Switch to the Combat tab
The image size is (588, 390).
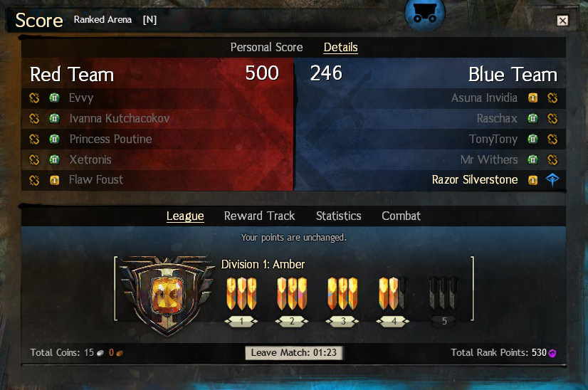click(x=401, y=216)
